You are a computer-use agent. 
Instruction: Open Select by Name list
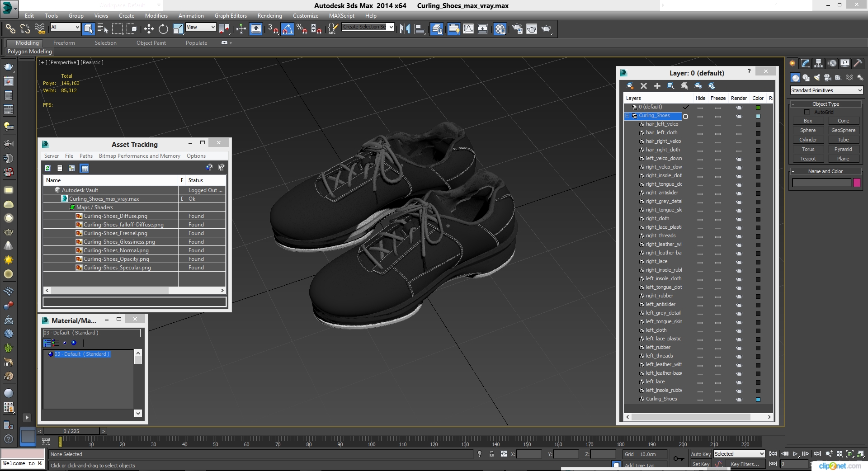pyautogui.click(x=103, y=29)
